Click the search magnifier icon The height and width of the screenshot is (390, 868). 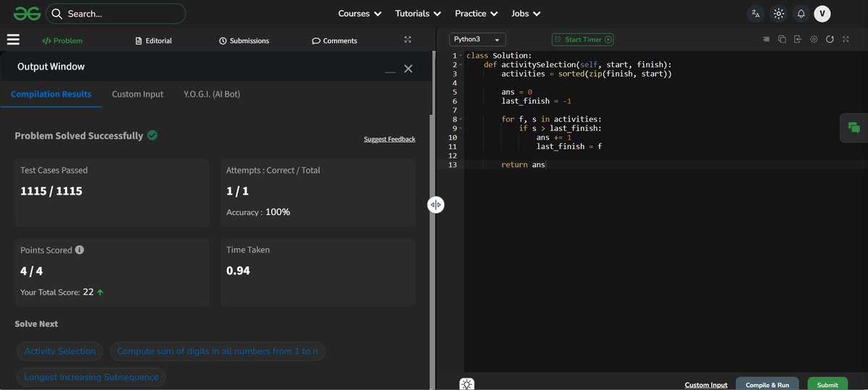coord(56,14)
